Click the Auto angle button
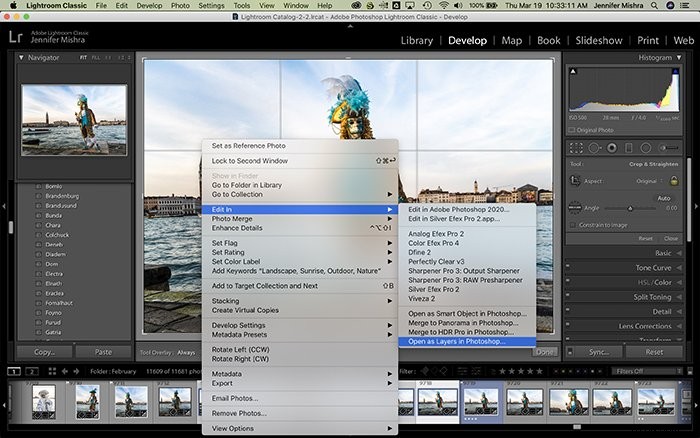The height and width of the screenshot is (438, 700). coord(664,198)
